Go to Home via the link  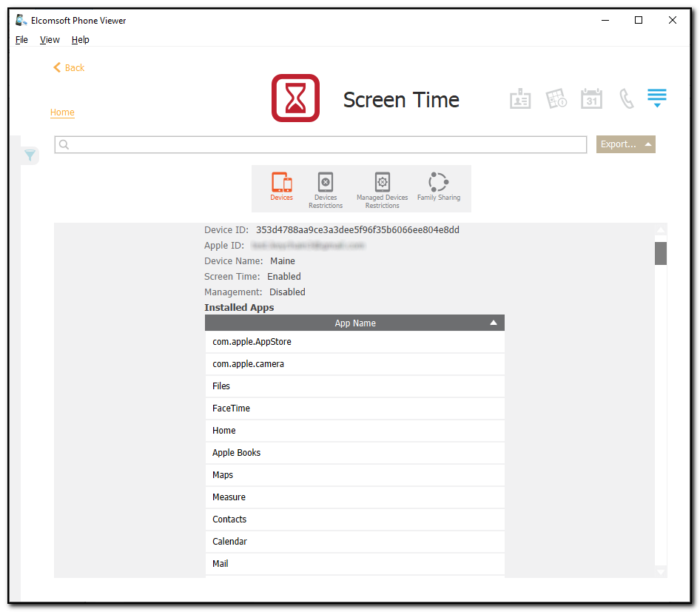[62, 112]
